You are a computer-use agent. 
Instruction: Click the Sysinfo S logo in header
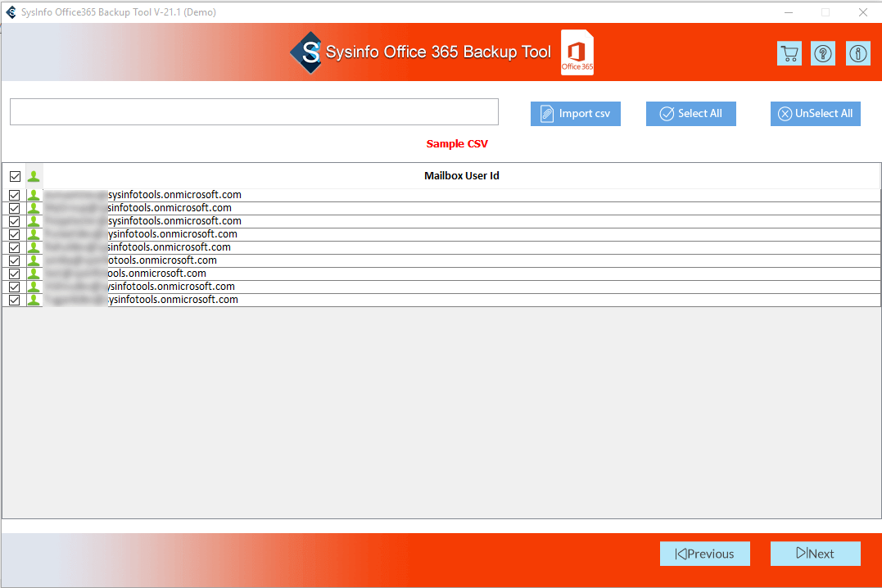click(x=306, y=52)
